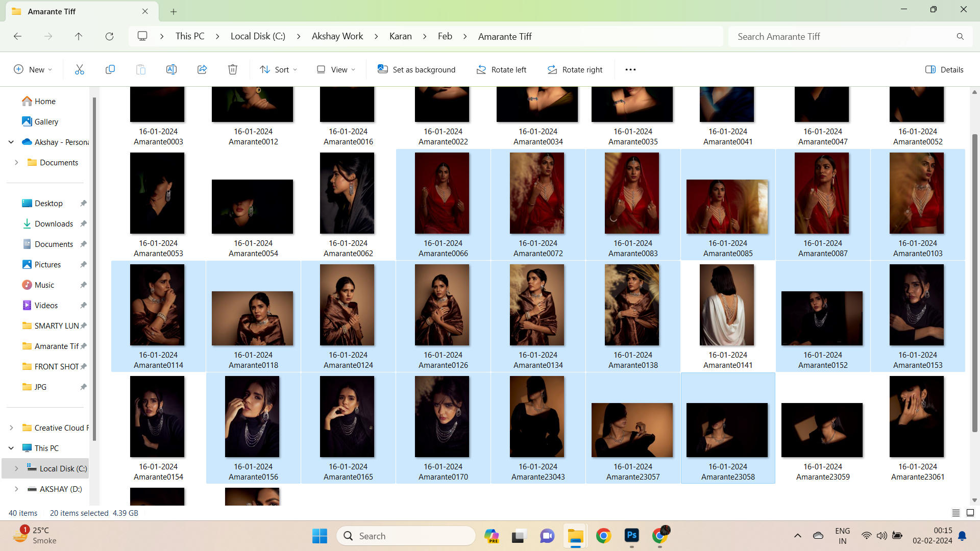The height and width of the screenshot is (551, 980).
Task: Click the search magnifier icon
Action: 960,36
